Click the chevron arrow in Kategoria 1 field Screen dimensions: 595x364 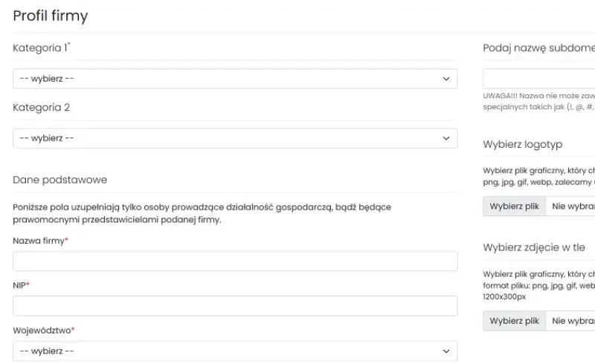point(446,79)
